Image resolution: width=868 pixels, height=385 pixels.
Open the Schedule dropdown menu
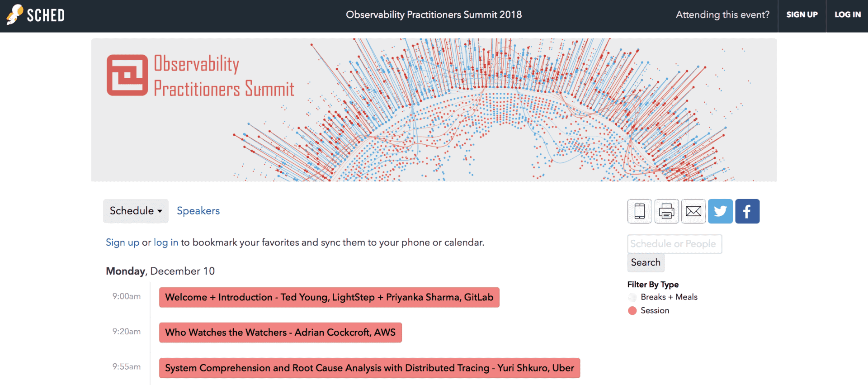click(x=136, y=211)
